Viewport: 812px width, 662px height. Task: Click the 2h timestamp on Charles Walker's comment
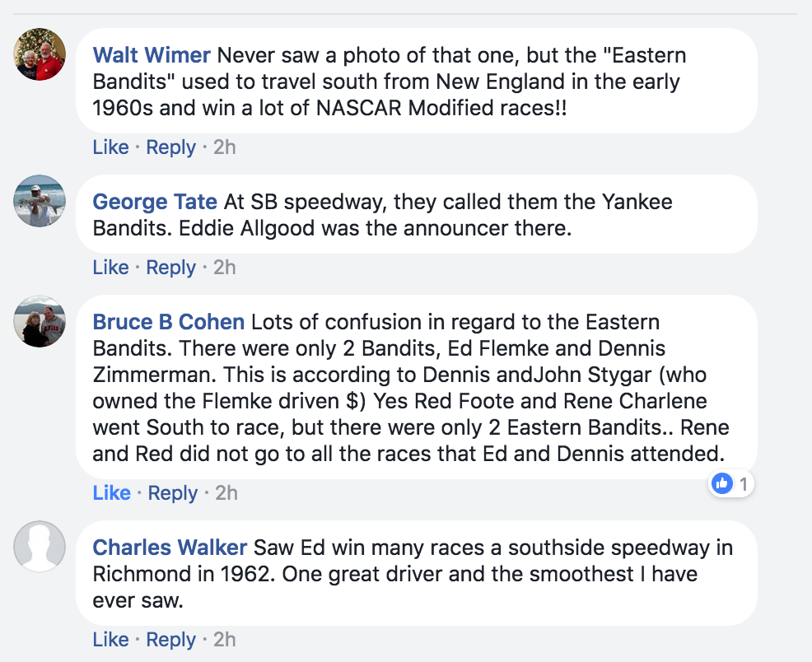[x=225, y=639]
